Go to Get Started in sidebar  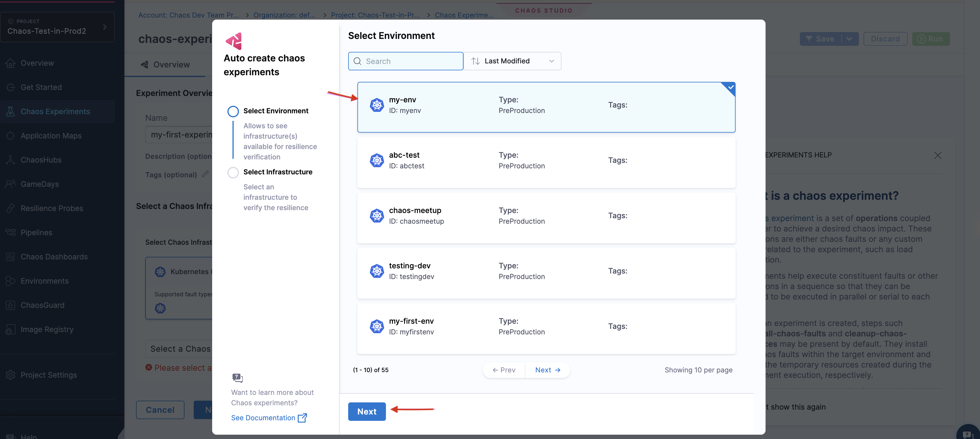41,87
